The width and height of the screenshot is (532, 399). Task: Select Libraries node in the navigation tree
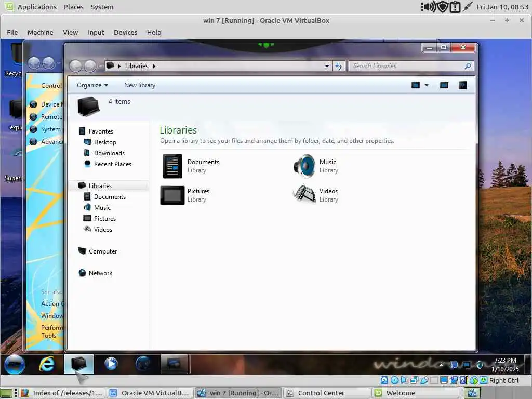(x=100, y=186)
